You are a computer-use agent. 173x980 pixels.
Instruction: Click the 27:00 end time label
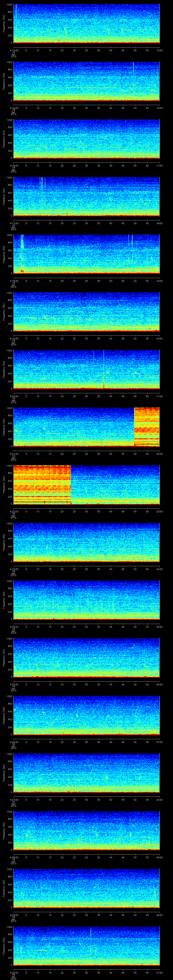click(x=159, y=742)
